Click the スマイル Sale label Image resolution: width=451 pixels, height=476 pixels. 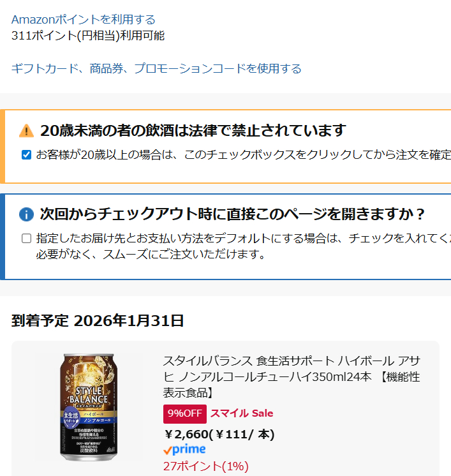pyautogui.click(x=242, y=413)
